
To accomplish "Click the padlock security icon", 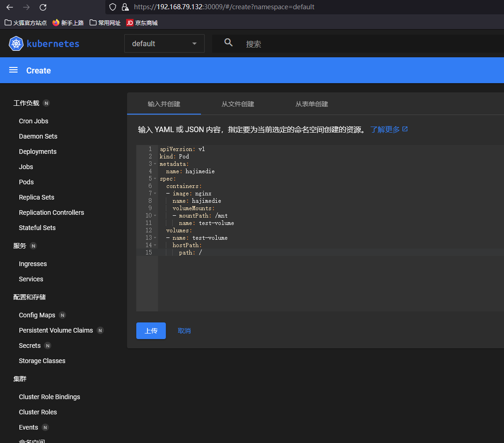I will tap(125, 7).
